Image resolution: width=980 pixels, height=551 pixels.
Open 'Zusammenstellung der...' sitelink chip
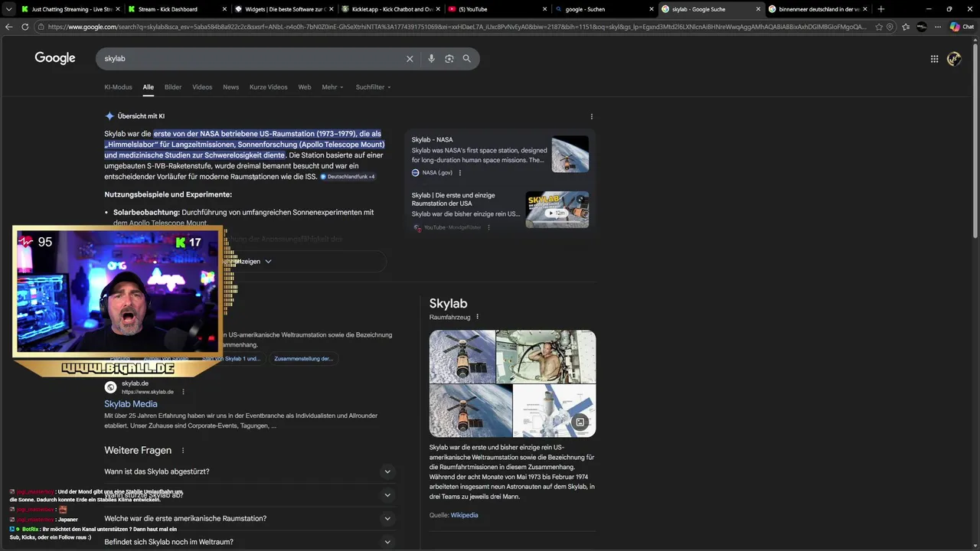[303, 358]
